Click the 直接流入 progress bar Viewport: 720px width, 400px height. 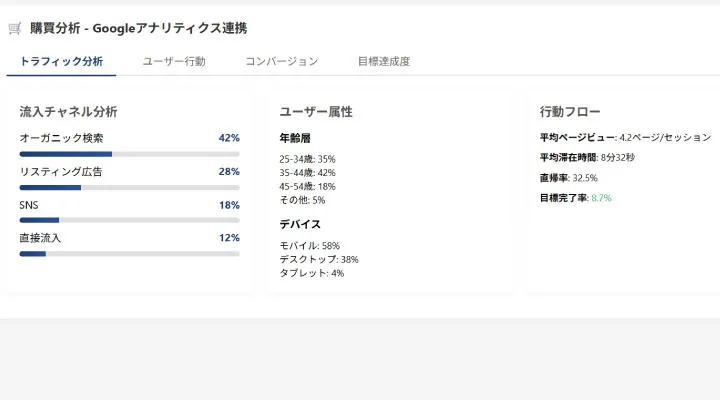coord(129,254)
